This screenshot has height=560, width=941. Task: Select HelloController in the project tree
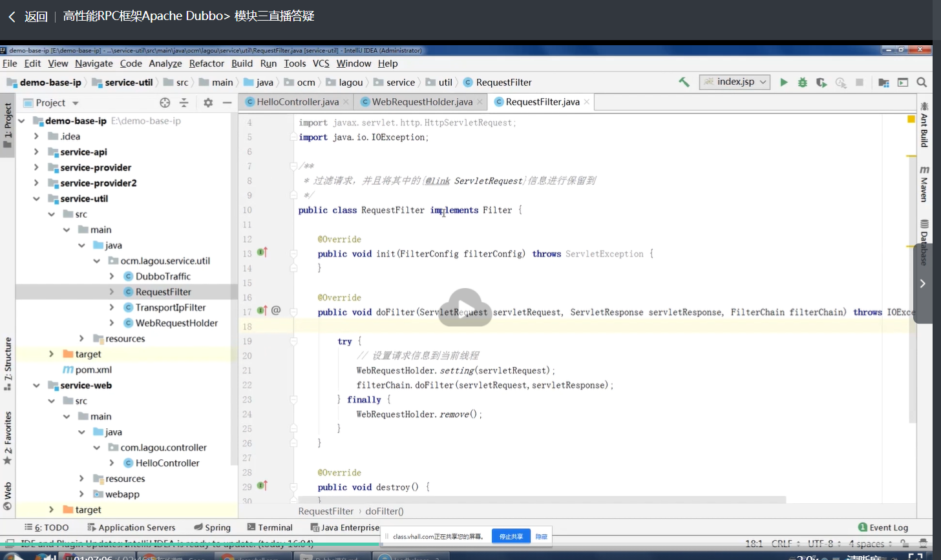point(167,463)
